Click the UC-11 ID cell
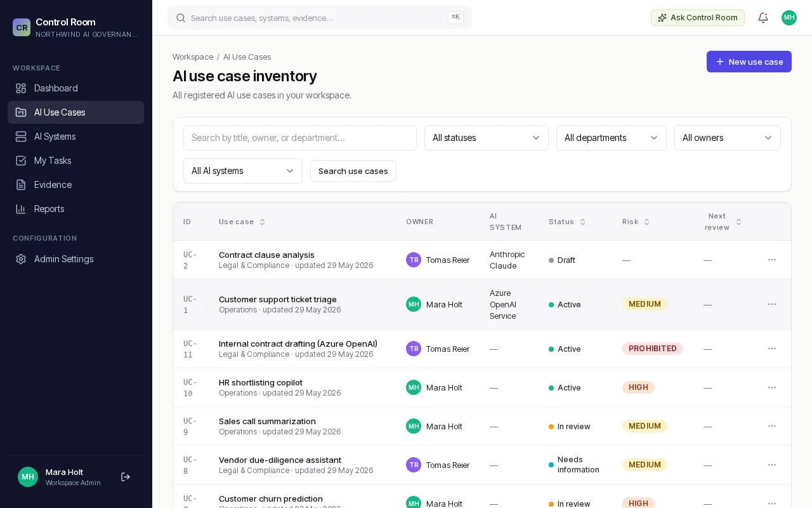The height and width of the screenshot is (508, 812). point(190,349)
